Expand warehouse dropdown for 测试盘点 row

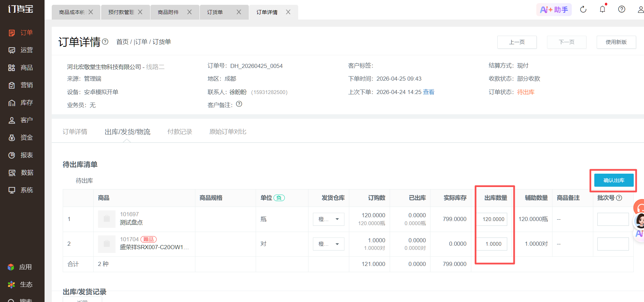pos(329,219)
